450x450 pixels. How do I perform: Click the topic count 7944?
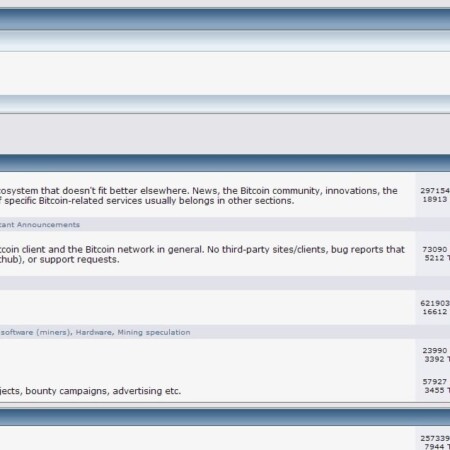pyautogui.click(x=434, y=446)
